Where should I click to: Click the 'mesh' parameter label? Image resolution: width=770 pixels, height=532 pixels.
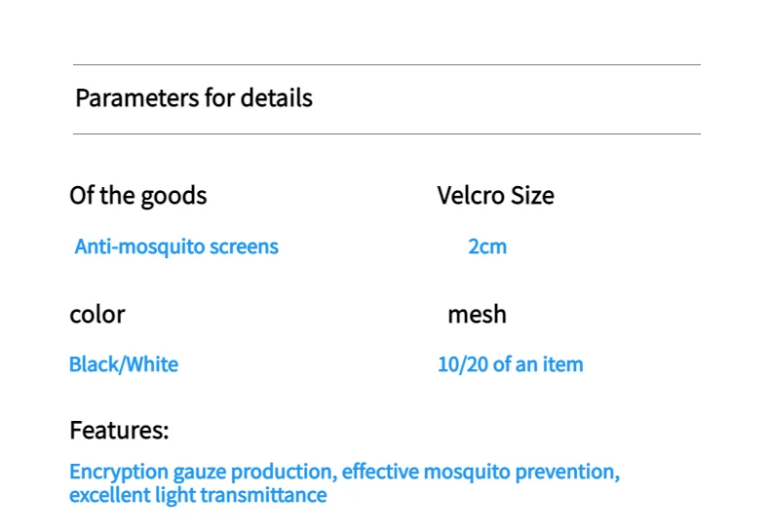477,315
